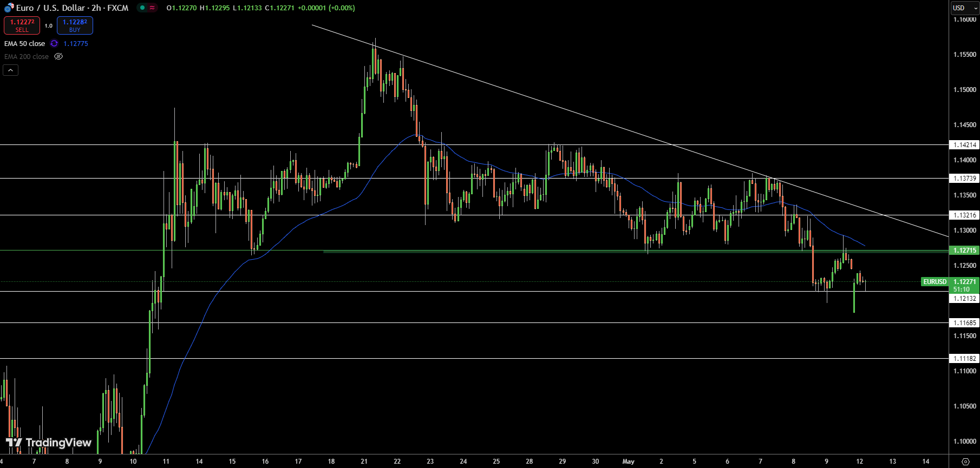Viewport: 980px width, 468px height.
Task: Click the open price value 1.12270
Action: coord(184,8)
